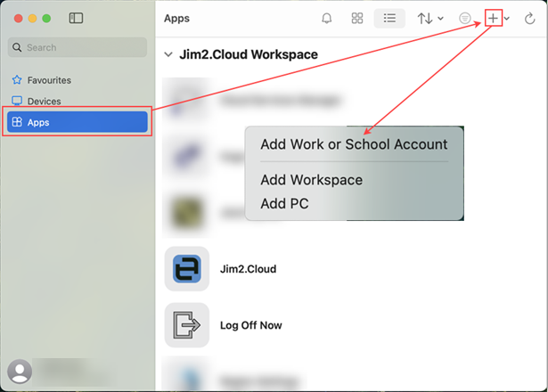The image size is (548, 392).
Task: Click the Devices monitor icon
Action: 17,101
